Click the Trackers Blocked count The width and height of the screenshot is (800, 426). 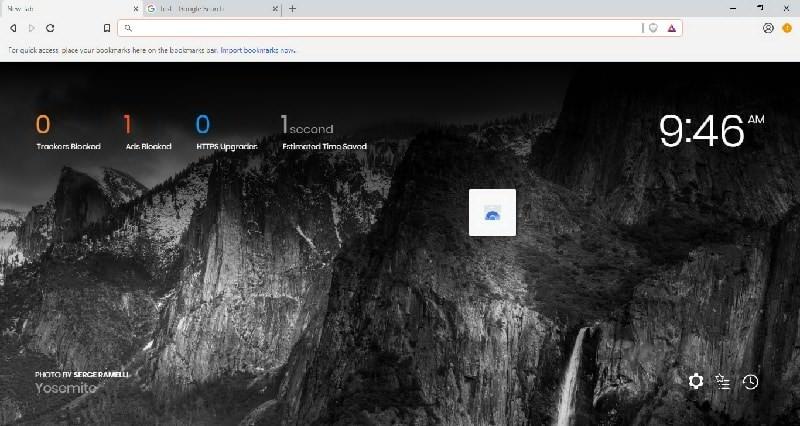pyautogui.click(x=43, y=124)
